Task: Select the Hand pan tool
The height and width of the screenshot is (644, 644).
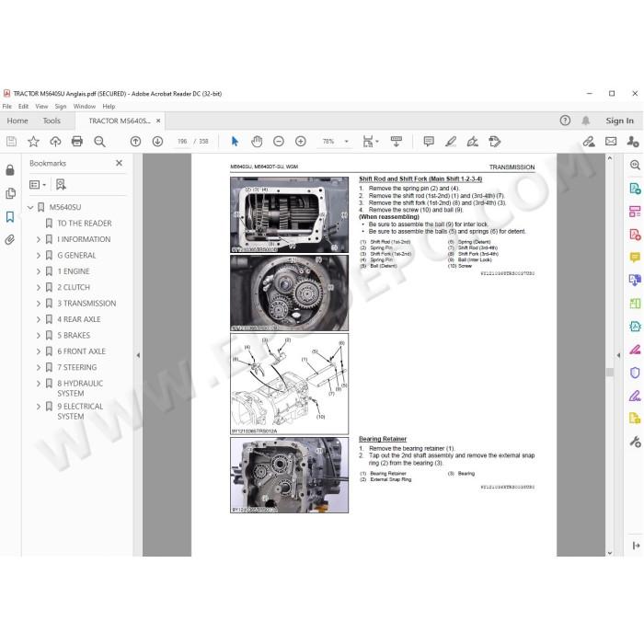Action: coord(257,142)
